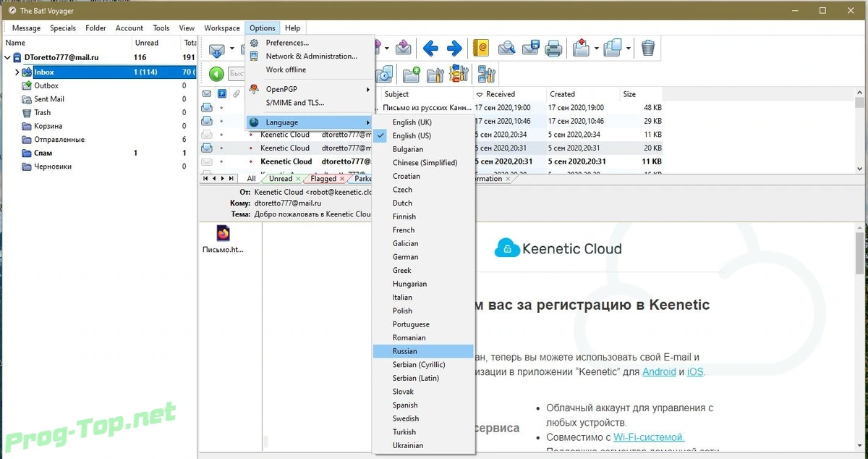Click the blue left arrow toolbar icon
The width and height of the screenshot is (868, 459).
[x=430, y=49]
